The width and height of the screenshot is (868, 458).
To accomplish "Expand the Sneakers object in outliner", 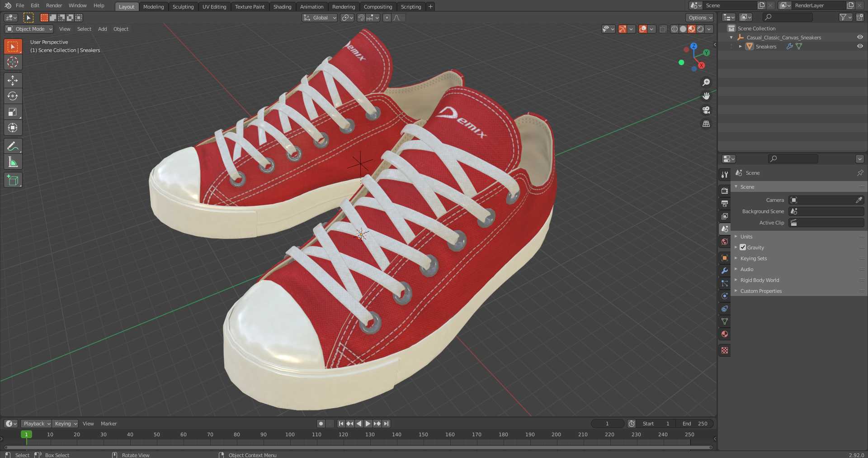I will [x=741, y=46].
